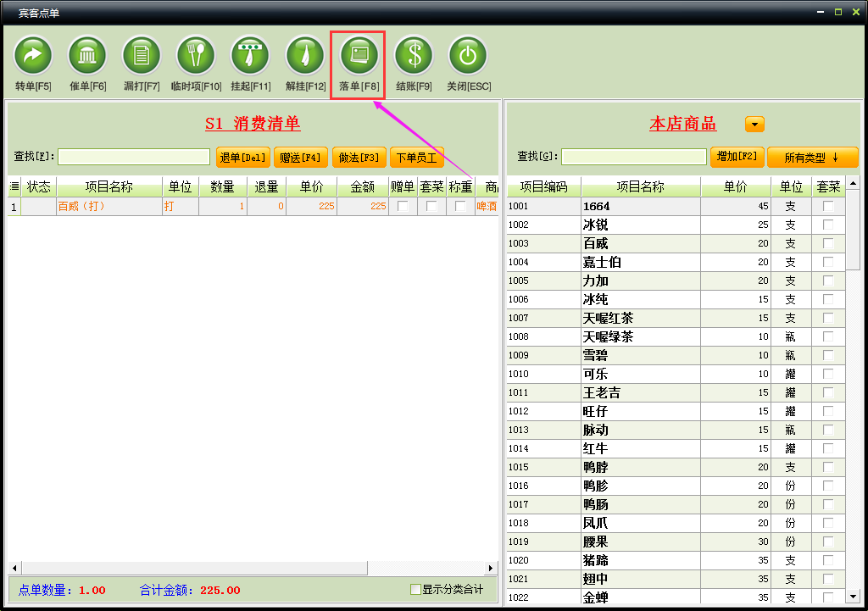The image size is (868, 611).
Task: Select product 冰纯
Action: tap(596, 299)
